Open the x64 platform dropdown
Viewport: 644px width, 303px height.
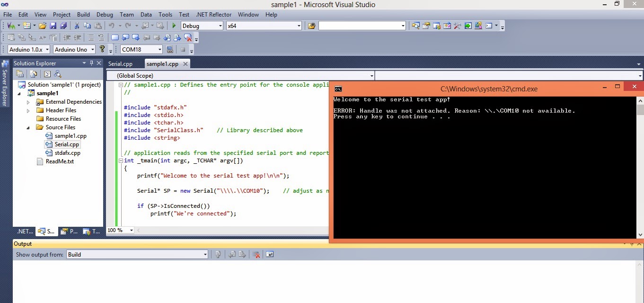coord(299,26)
